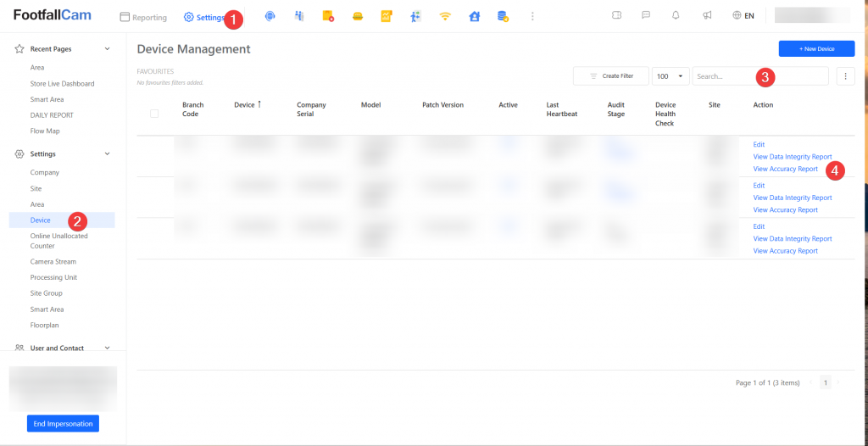Click the + New Device button
This screenshot has height=446, width=868.
tap(816, 49)
